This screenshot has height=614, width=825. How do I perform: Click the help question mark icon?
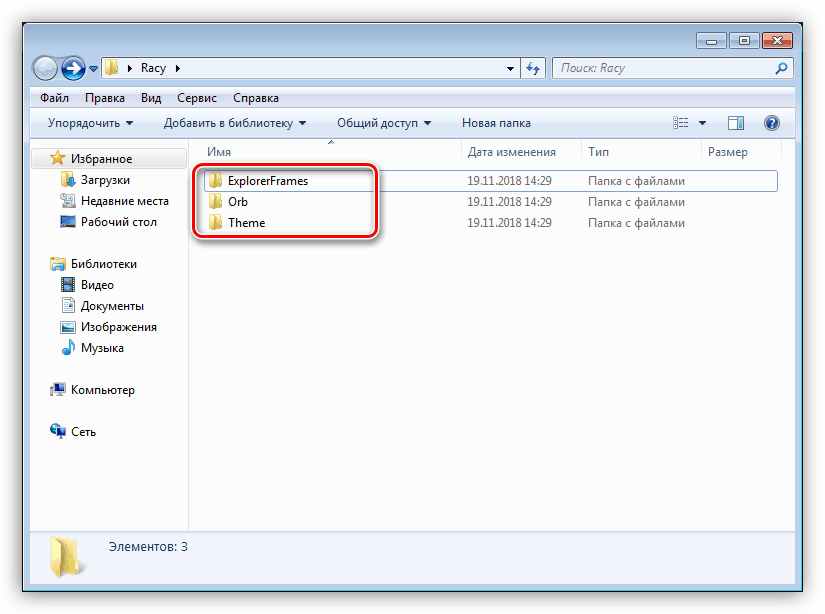coord(771,123)
